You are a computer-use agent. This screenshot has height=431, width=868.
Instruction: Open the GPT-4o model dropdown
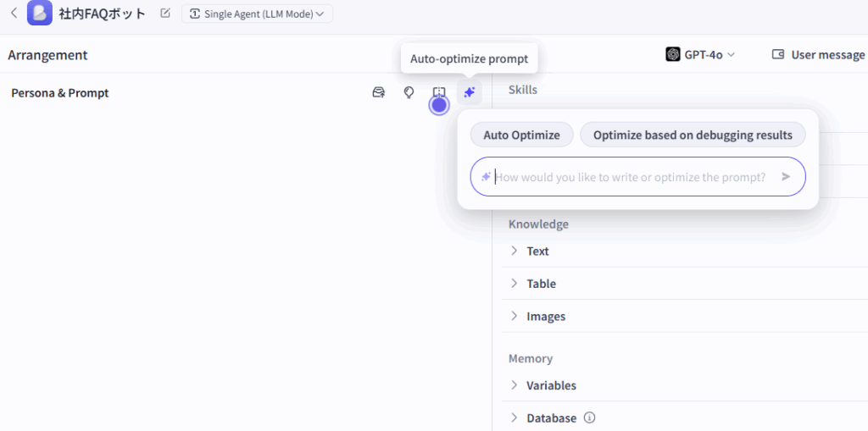(x=700, y=54)
